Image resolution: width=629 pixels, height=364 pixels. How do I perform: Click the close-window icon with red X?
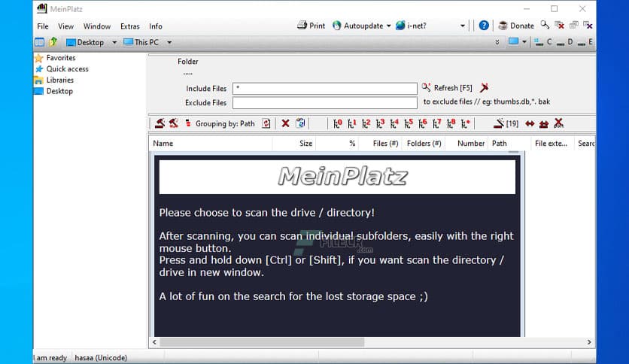559,26
